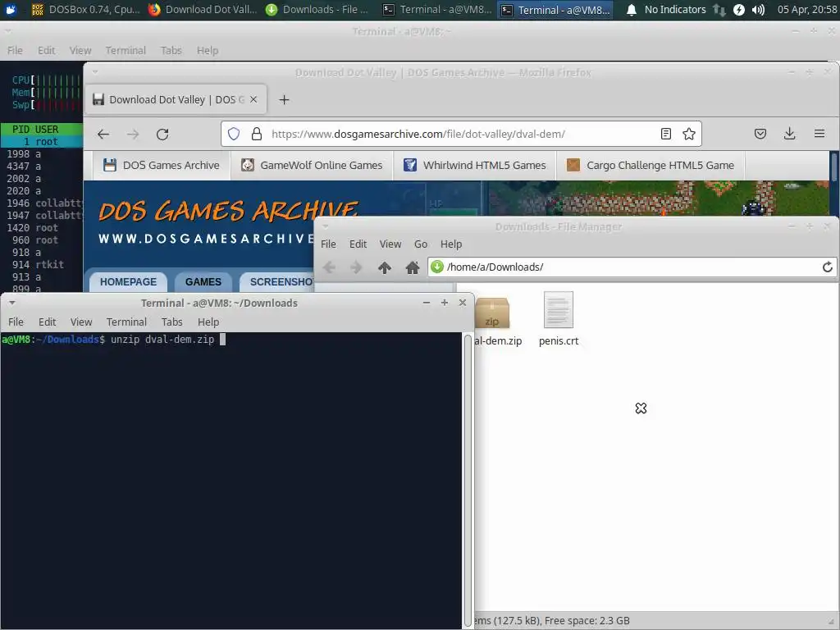Image resolution: width=840 pixels, height=630 pixels.
Task: Open File menu in Downloads terminal
Action: (x=16, y=322)
